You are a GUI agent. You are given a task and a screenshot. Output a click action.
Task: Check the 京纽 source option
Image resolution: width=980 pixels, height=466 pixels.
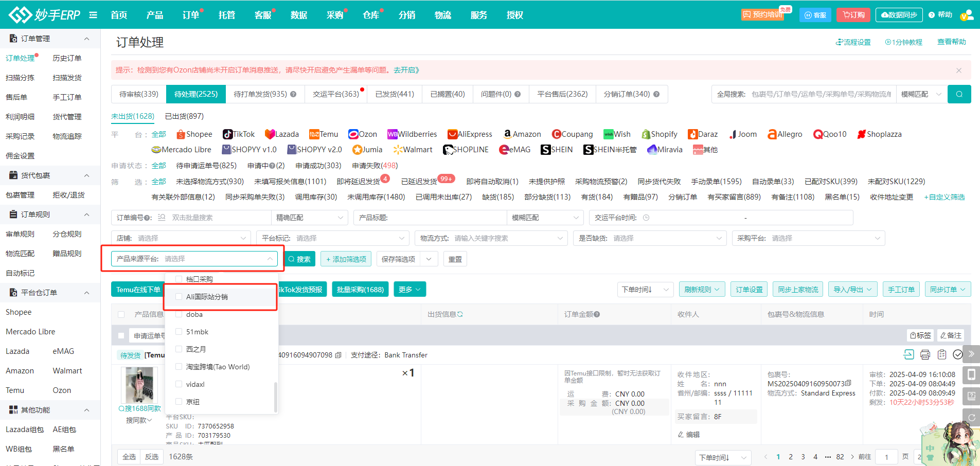[179, 402]
